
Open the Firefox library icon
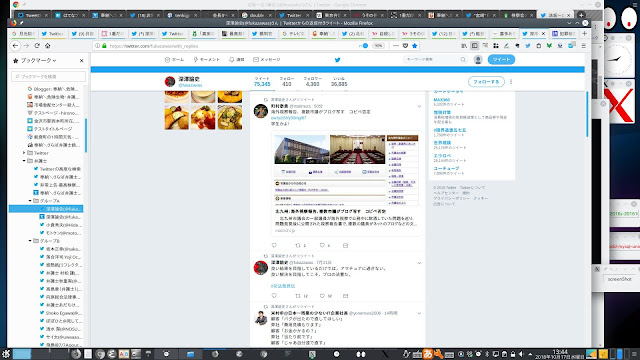464,46
